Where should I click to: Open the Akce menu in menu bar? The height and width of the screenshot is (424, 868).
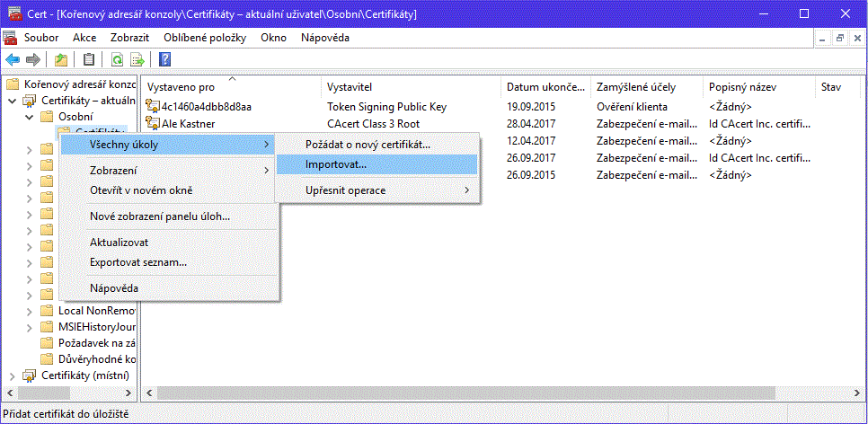tap(84, 38)
